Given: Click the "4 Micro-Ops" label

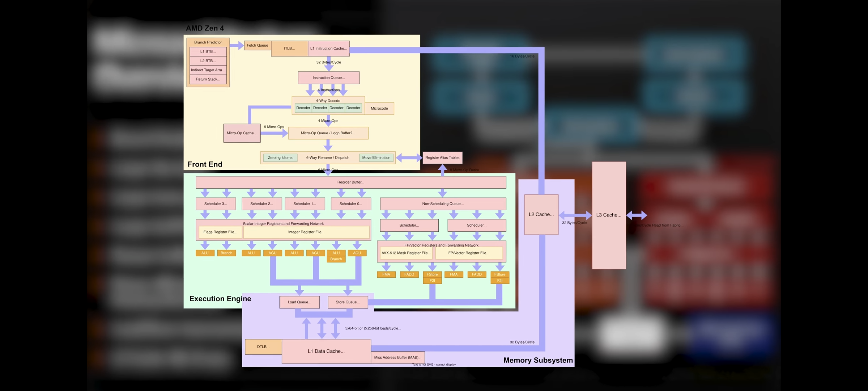Looking at the screenshot, I should pyautogui.click(x=328, y=121).
